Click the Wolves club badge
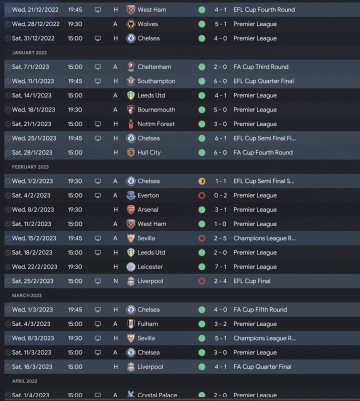The width and height of the screenshot is (360, 401). [131, 24]
